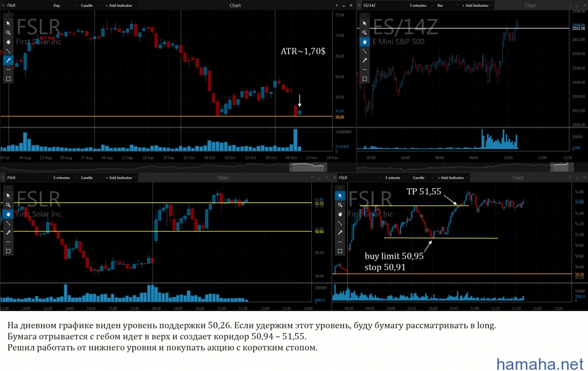Select the rectangle tool in FSLR 1 minute chart
Screen dimensions: 588x371
(340, 251)
